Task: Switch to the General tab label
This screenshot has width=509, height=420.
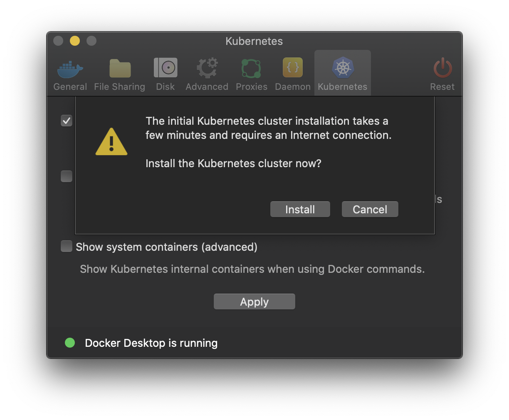Action: coord(70,86)
